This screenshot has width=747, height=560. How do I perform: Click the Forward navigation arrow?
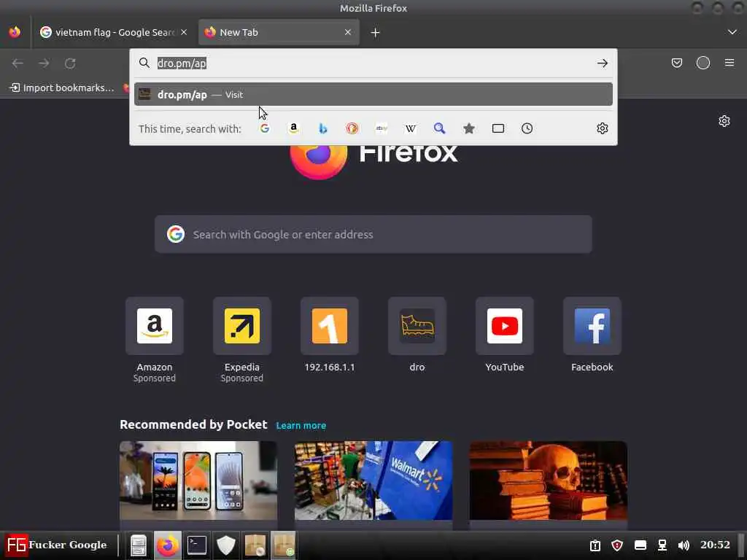pyautogui.click(x=44, y=63)
